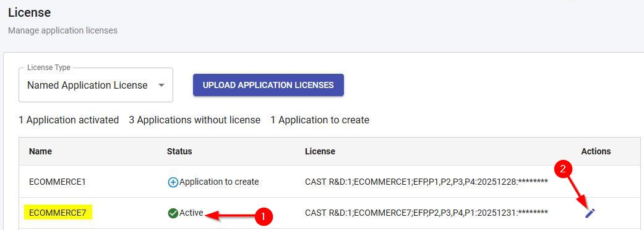Click the green Active checkmark icon
The height and width of the screenshot is (230, 644).
(173, 213)
